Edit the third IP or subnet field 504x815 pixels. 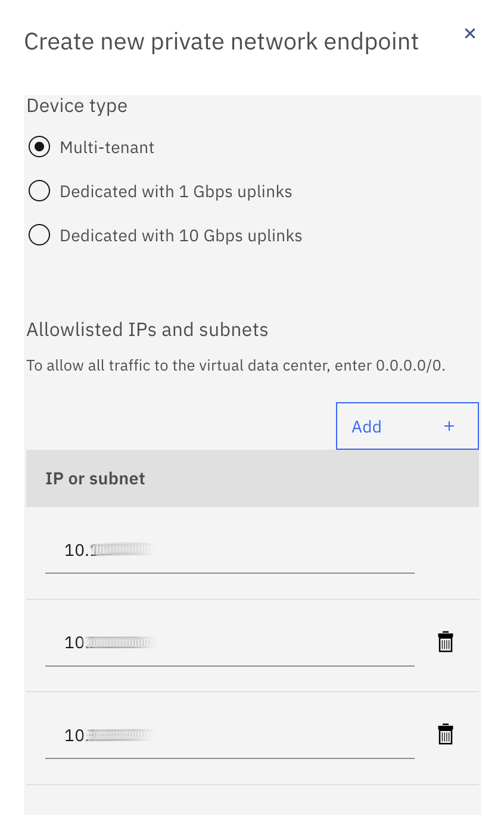click(x=229, y=736)
